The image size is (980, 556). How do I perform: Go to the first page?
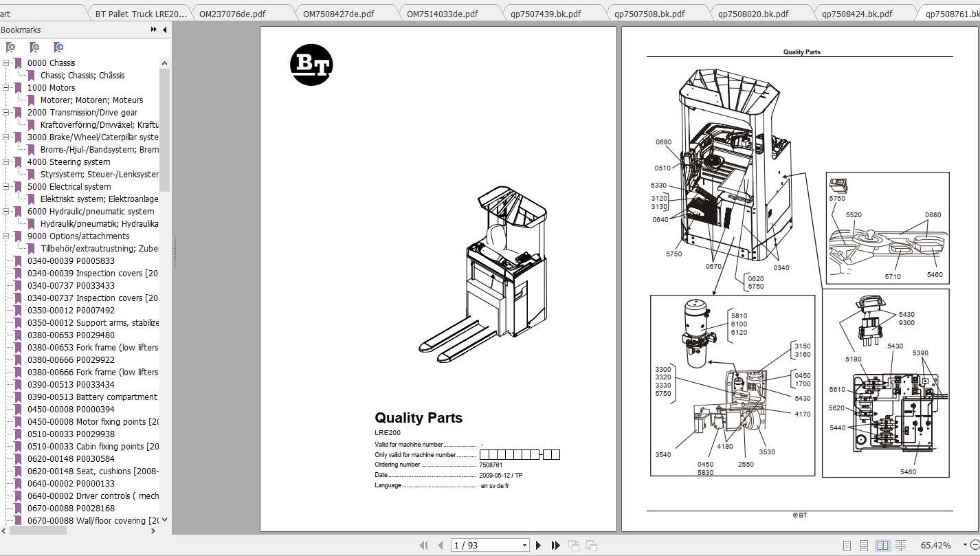click(424, 545)
